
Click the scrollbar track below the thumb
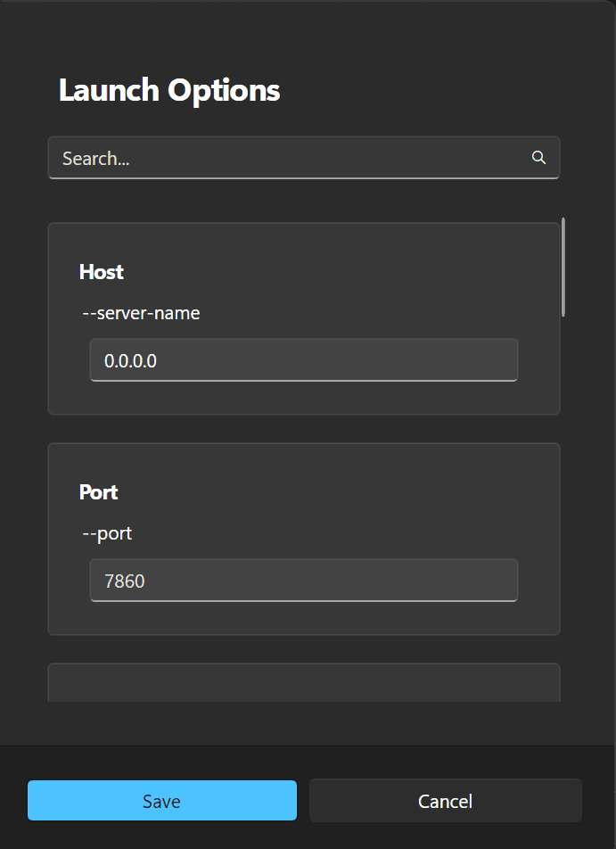pyautogui.click(x=563, y=509)
